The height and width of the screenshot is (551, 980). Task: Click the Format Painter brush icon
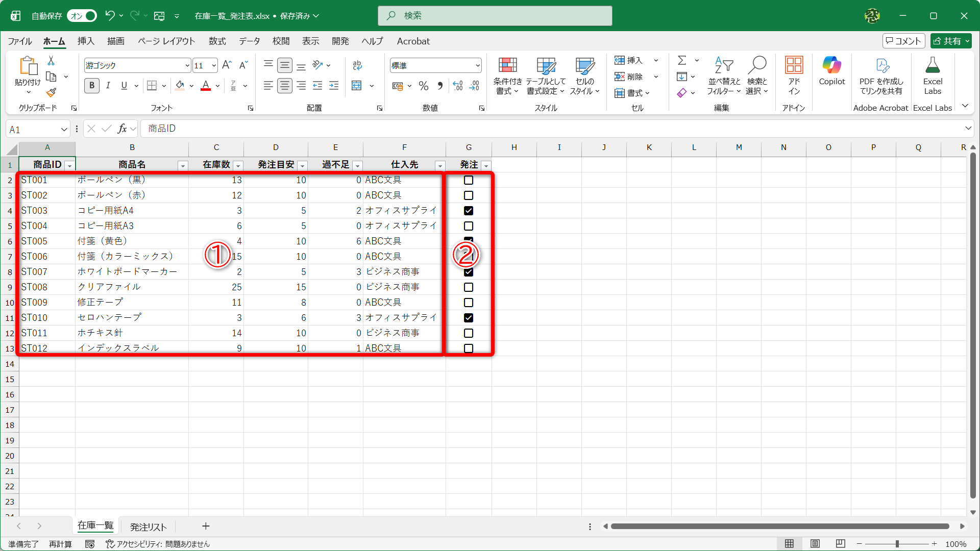(x=51, y=92)
